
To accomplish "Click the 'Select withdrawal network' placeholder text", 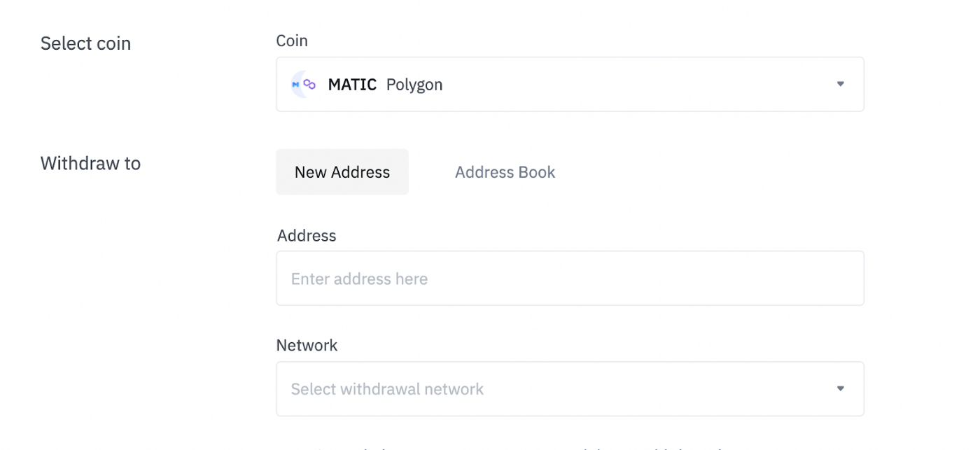I will [387, 389].
